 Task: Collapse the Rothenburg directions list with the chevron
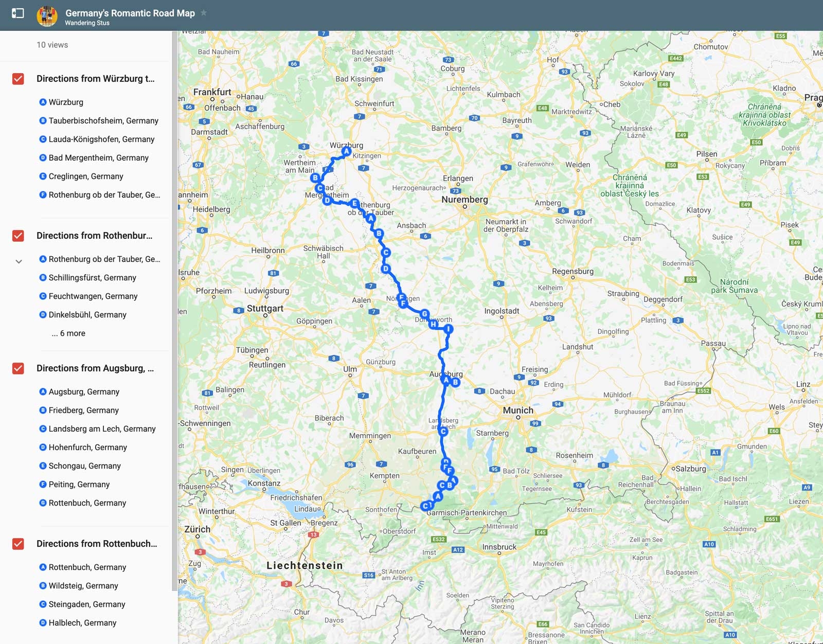[19, 261]
